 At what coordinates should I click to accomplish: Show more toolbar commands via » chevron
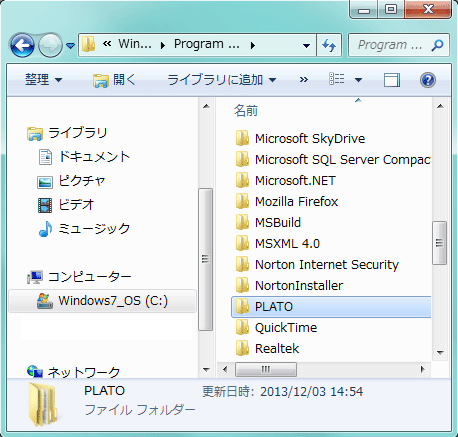tap(303, 80)
